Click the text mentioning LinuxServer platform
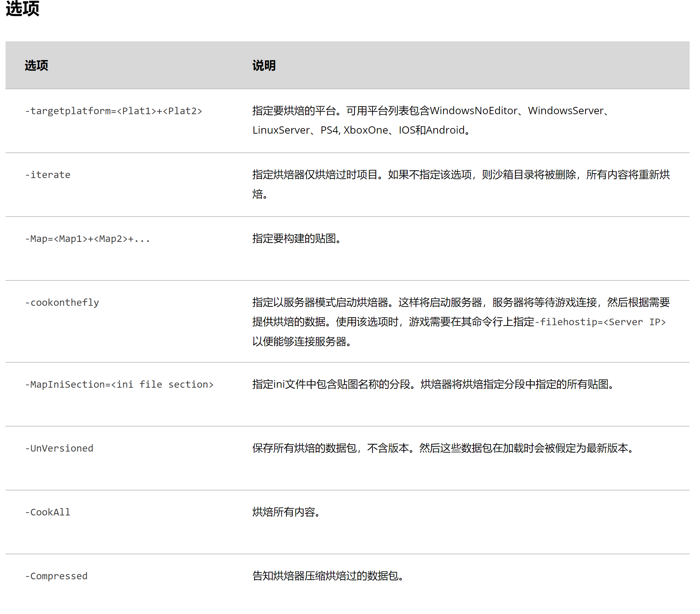Screen dimensions: 700x614 [x=281, y=130]
